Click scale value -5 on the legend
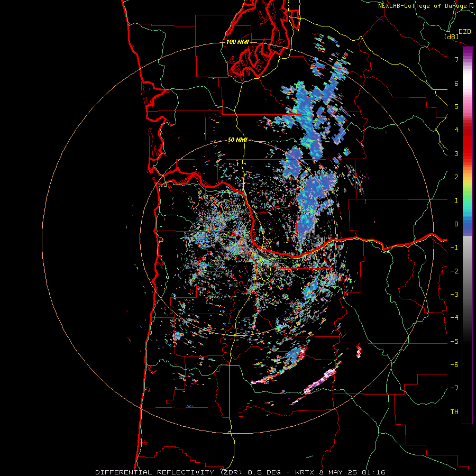This screenshot has height=476, width=476. [454, 342]
